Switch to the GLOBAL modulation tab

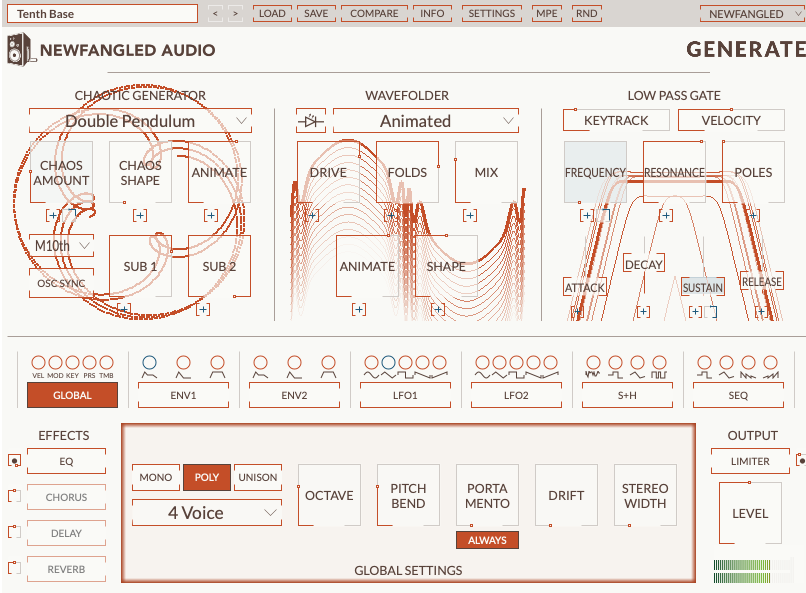71,395
